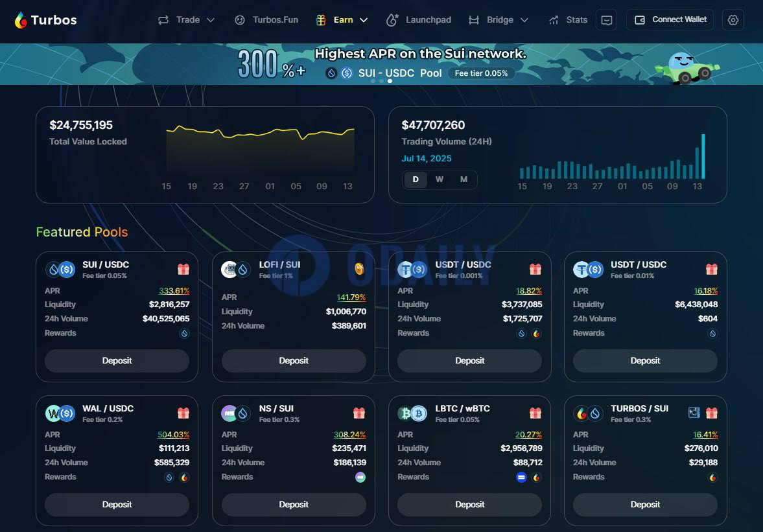Open settings gear icon
Screen dimensions: 763x532
coord(733,20)
